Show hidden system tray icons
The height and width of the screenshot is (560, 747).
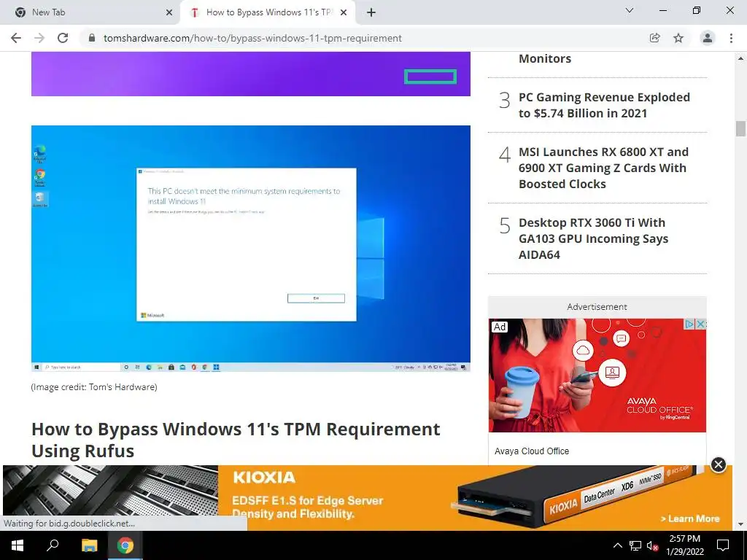617,545
